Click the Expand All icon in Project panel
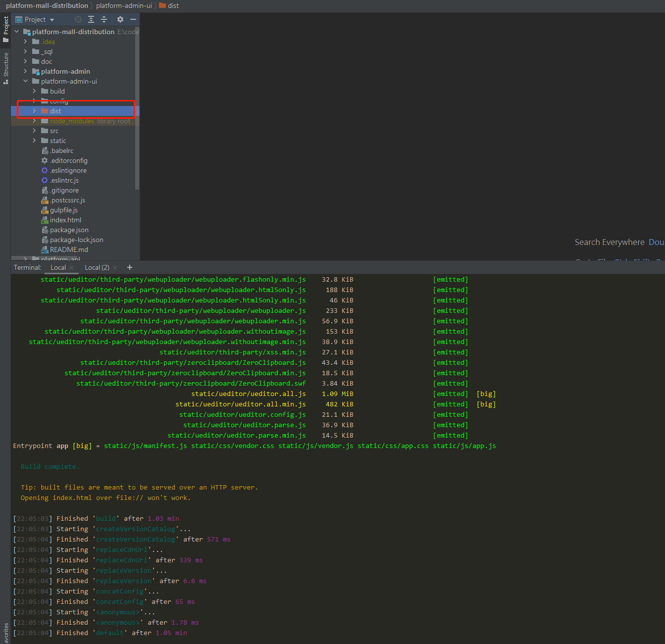Image resolution: width=665 pixels, height=644 pixels. [91, 19]
